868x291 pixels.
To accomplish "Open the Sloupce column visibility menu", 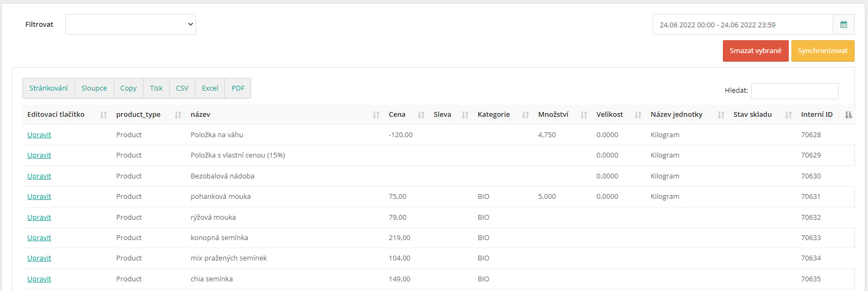I will (x=94, y=88).
